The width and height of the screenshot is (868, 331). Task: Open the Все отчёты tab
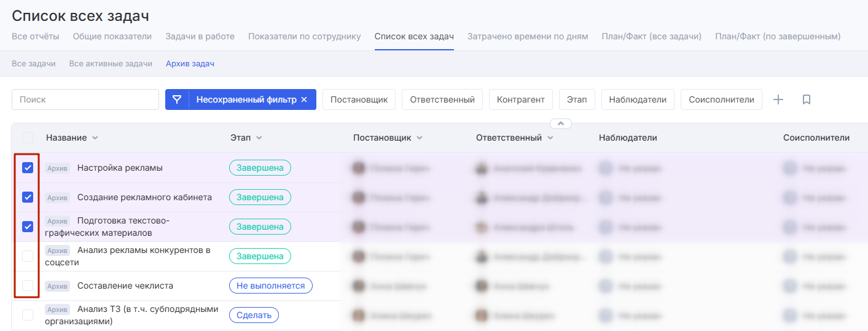point(36,36)
